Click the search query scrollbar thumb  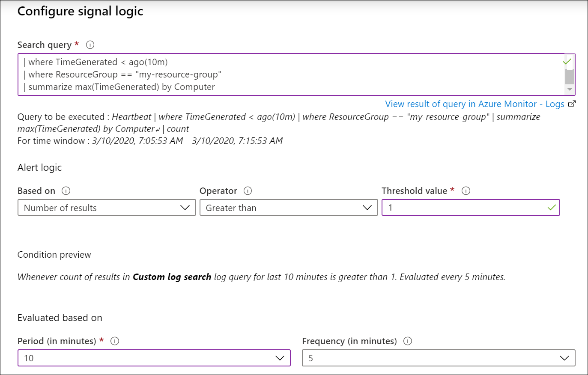(570, 75)
